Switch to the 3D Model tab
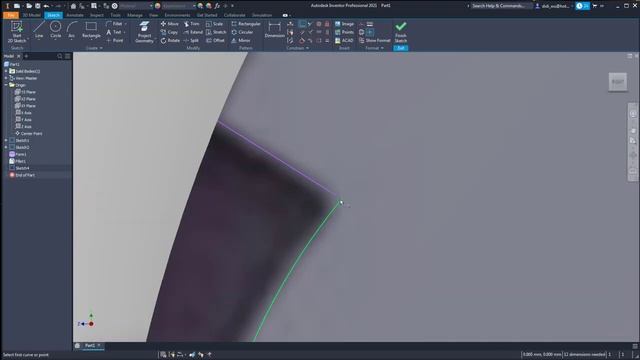This screenshot has width=640, height=360. pos(31,15)
